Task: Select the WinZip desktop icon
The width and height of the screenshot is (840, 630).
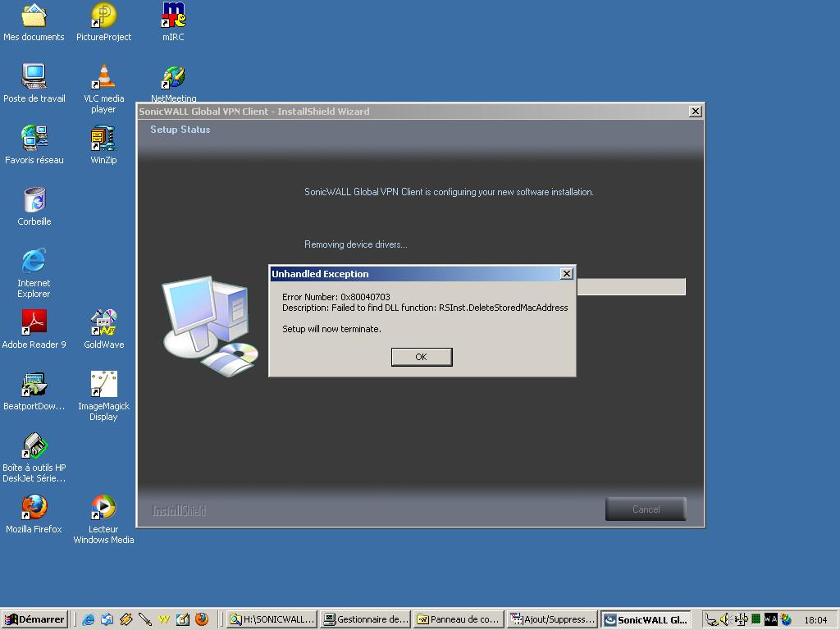Action: click(103, 144)
